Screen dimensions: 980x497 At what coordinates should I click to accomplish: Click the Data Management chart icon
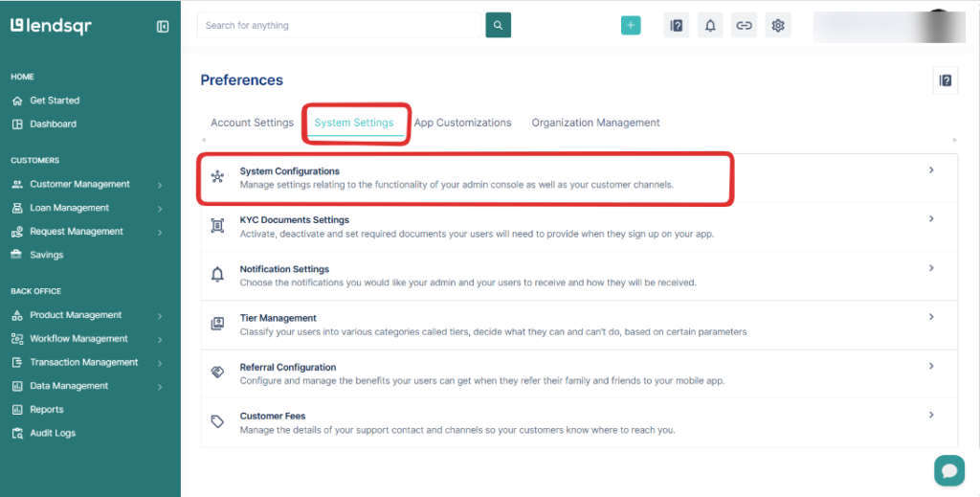click(x=17, y=386)
